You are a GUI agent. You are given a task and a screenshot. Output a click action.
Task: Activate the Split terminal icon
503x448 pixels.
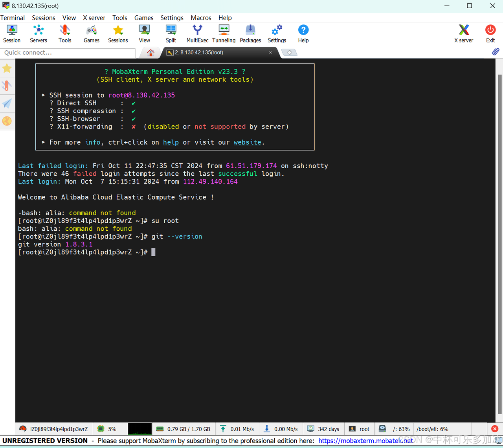[x=171, y=34]
